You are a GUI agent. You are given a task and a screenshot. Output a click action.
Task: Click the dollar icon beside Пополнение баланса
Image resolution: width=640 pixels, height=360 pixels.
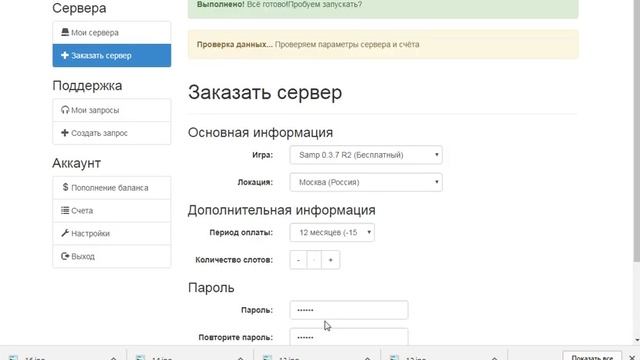[65, 187]
